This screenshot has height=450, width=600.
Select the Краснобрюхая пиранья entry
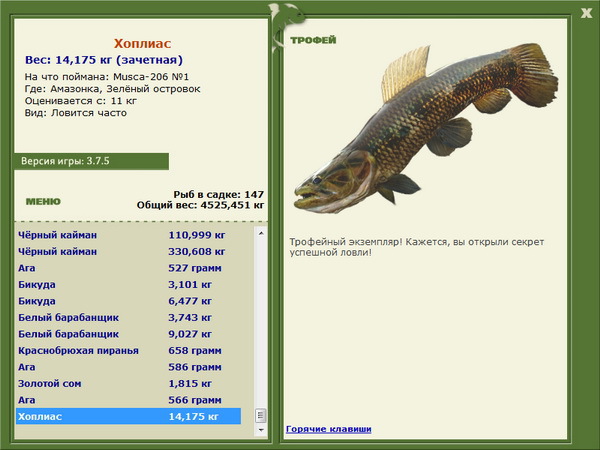129,350
